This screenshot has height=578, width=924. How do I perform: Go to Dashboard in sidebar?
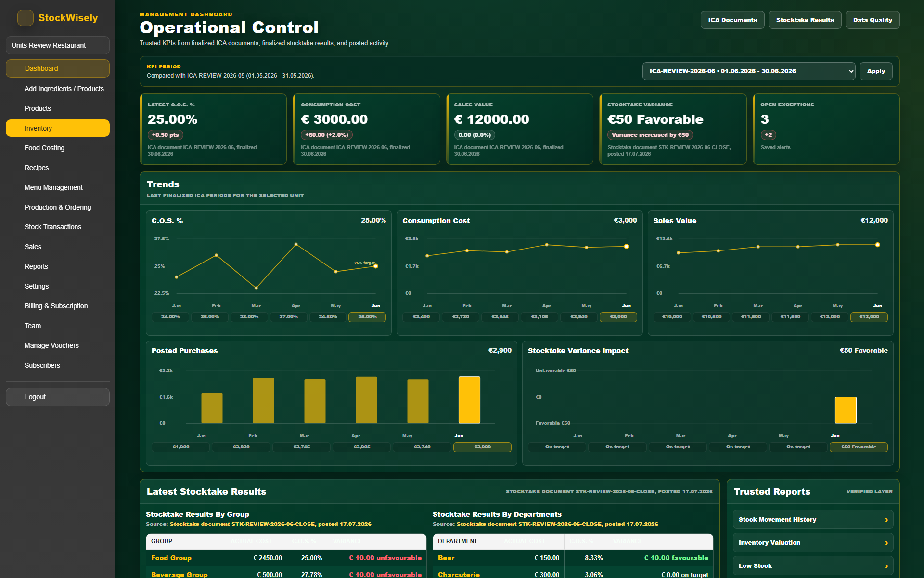tap(58, 68)
